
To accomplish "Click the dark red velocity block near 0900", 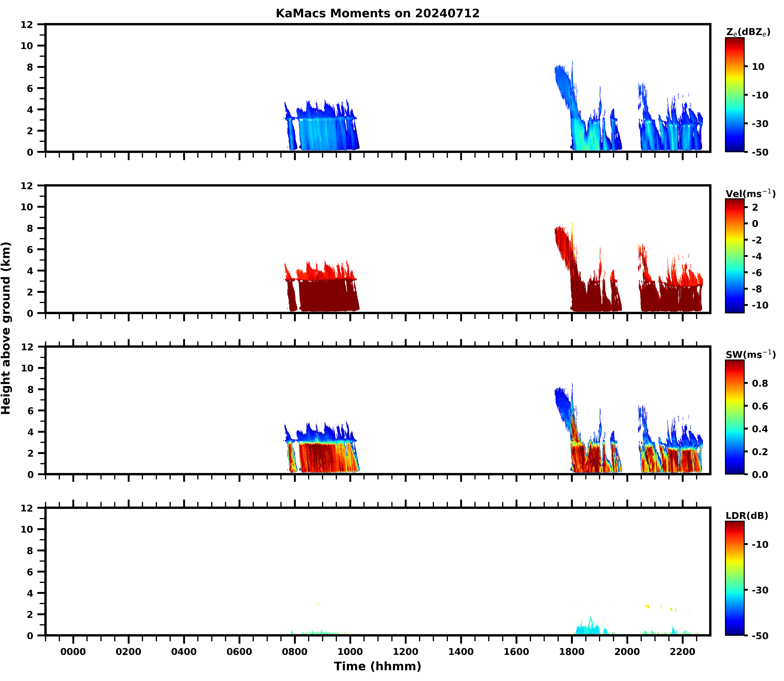I will click(x=323, y=296).
